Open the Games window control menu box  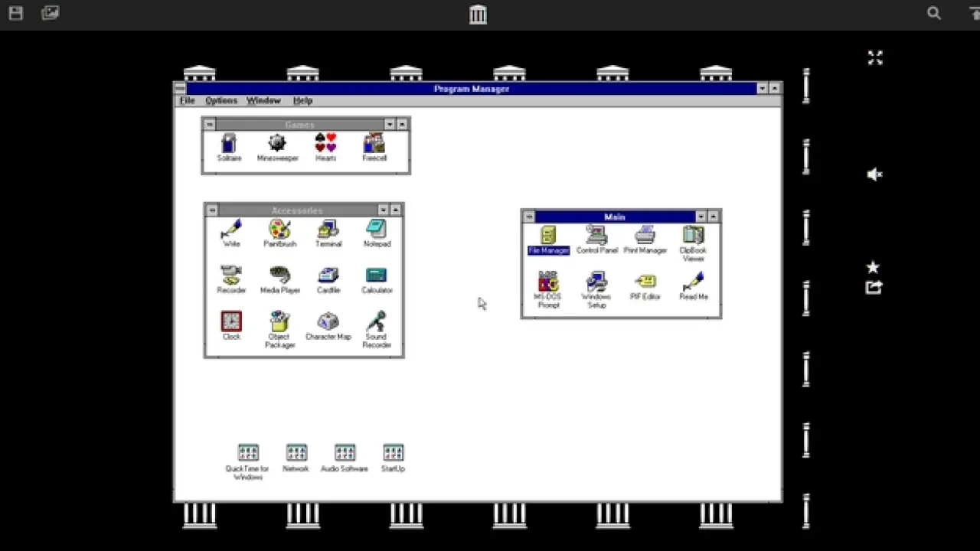click(x=210, y=125)
